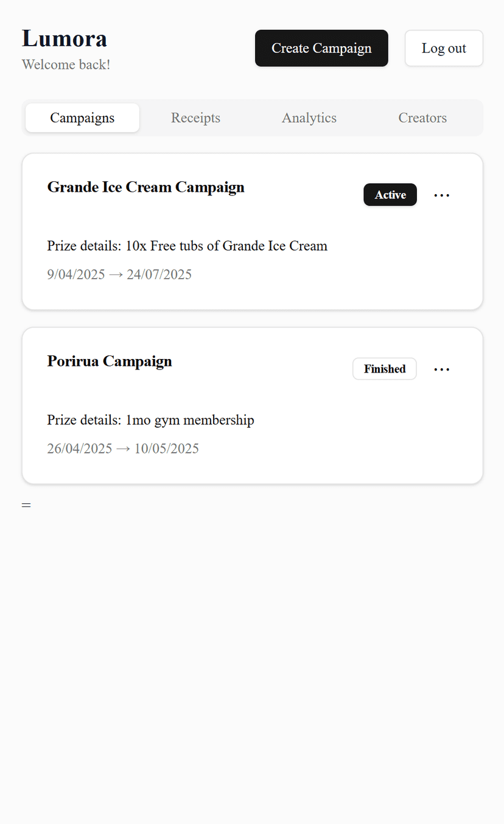This screenshot has width=504, height=824.
Task: Click the Porirua Campaign date range
Action: [123, 449]
